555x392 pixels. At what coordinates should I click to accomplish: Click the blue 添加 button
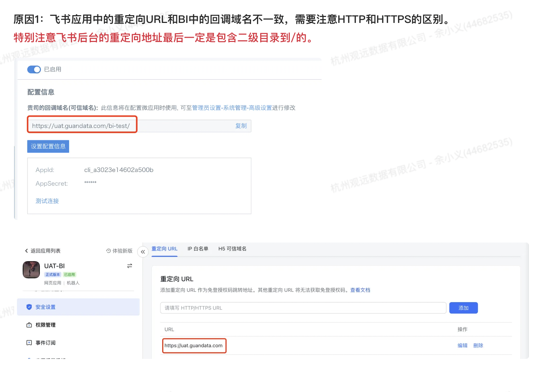pos(463,308)
